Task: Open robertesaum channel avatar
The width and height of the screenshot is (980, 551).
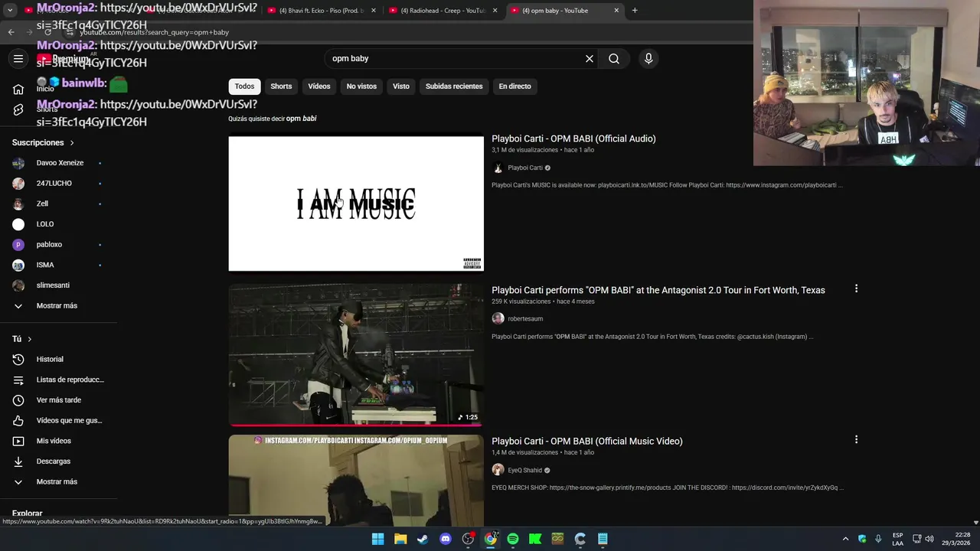Action: pyautogui.click(x=498, y=318)
